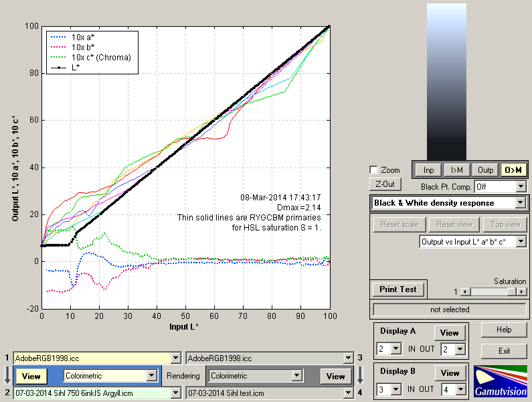The image size is (532, 402).
Task: Click the Display A View button
Action: pyautogui.click(x=449, y=333)
